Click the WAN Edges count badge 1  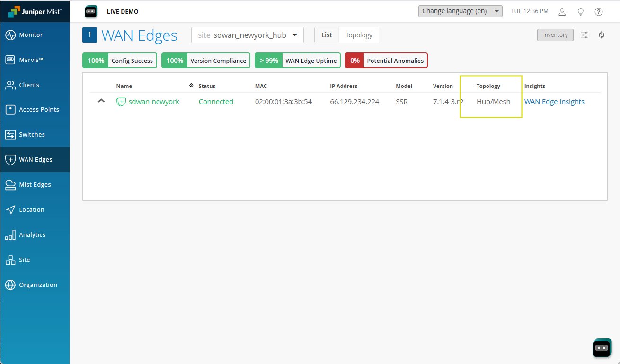pos(89,35)
